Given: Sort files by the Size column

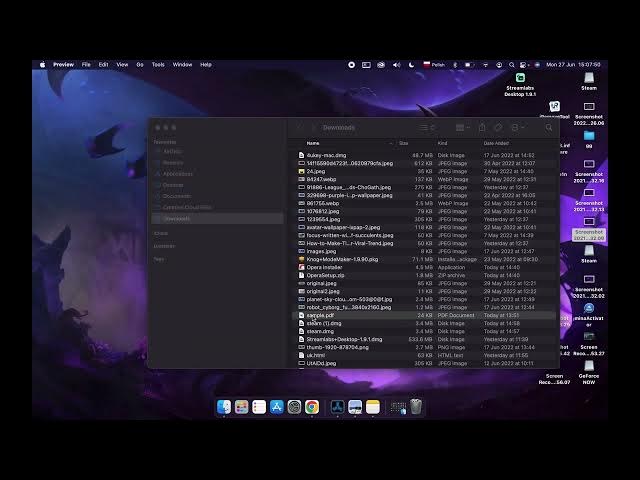Looking at the screenshot, I should coord(403,143).
